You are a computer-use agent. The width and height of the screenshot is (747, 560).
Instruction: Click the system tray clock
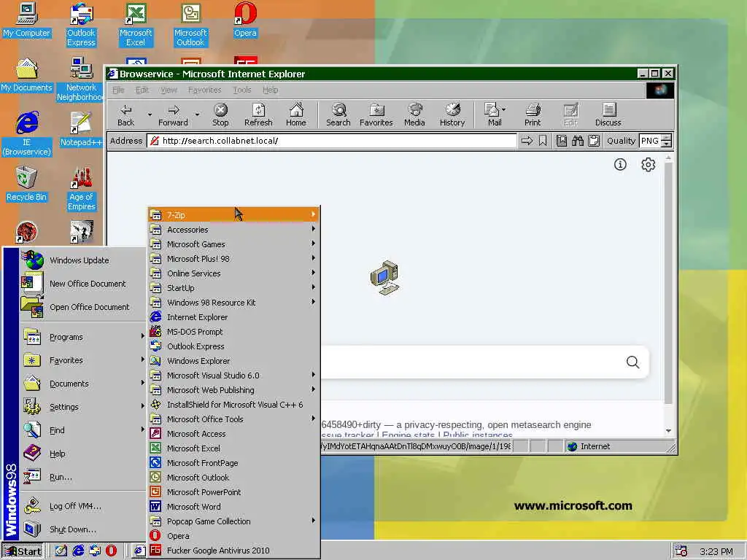(716, 551)
